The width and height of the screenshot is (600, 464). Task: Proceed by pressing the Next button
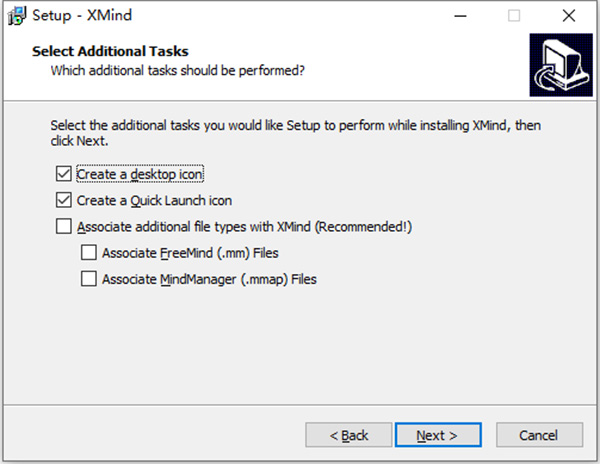click(437, 435)
